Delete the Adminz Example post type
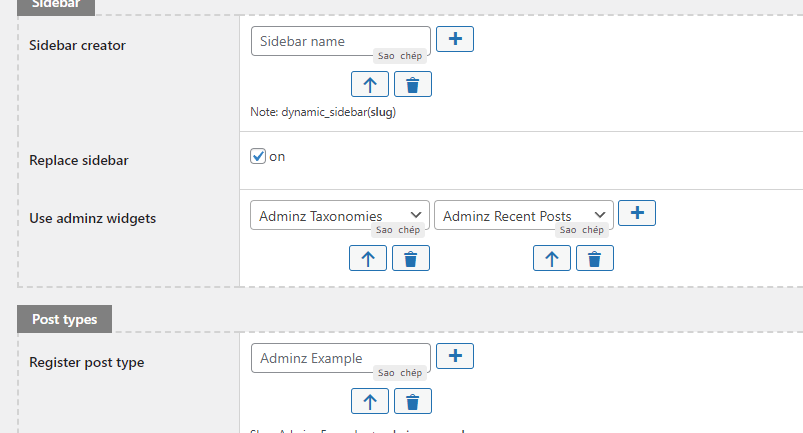This screenshot has width=803, height=433. coord(413,402)
